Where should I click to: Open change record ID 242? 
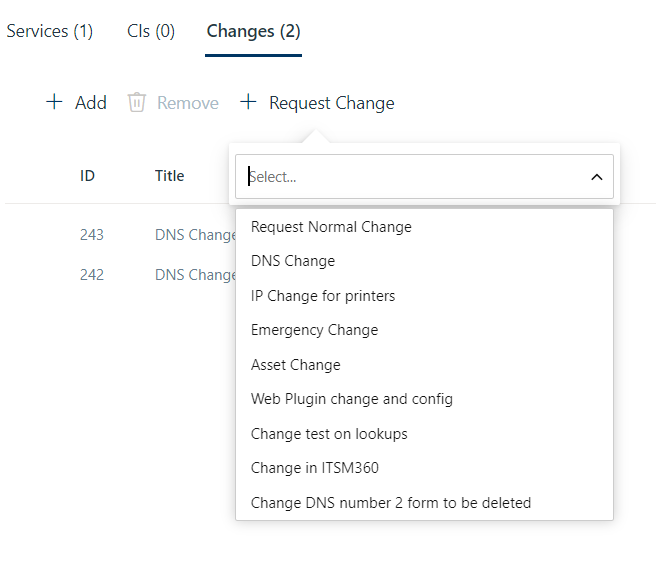coord(92,275)
